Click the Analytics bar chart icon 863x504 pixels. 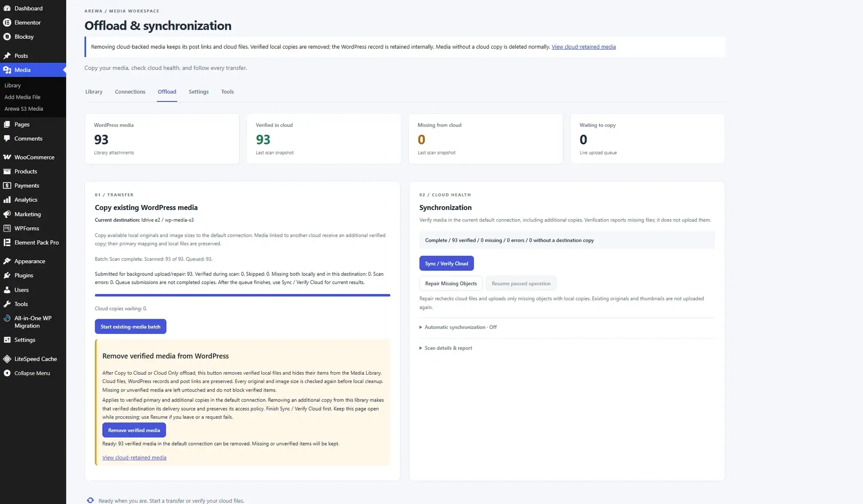[7, 200]
